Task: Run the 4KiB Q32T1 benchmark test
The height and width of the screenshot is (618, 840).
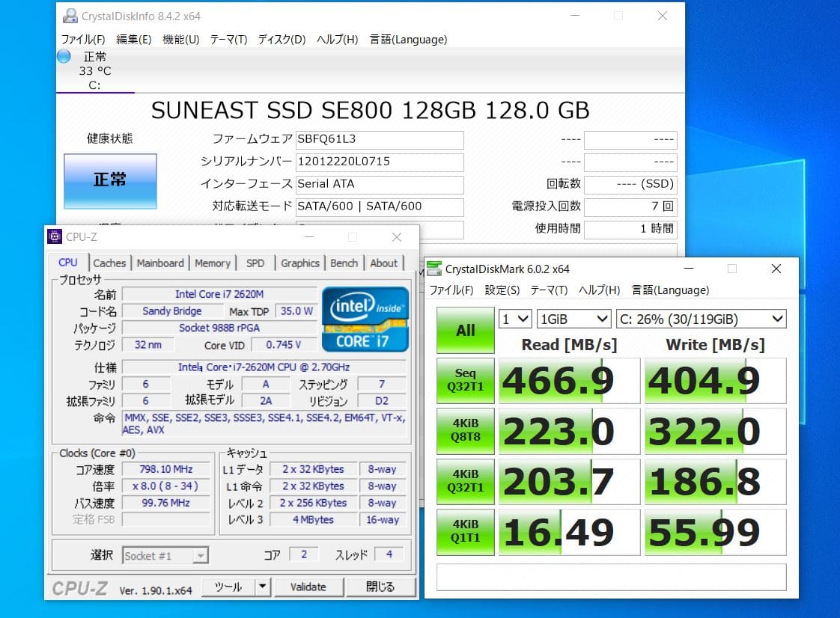Action: pos(465,482)
